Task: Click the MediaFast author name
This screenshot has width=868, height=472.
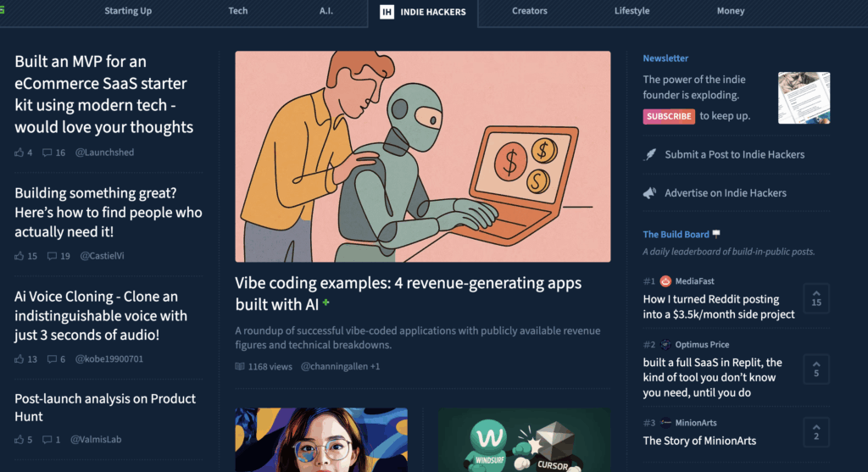Action: click(x=694, y=281)
